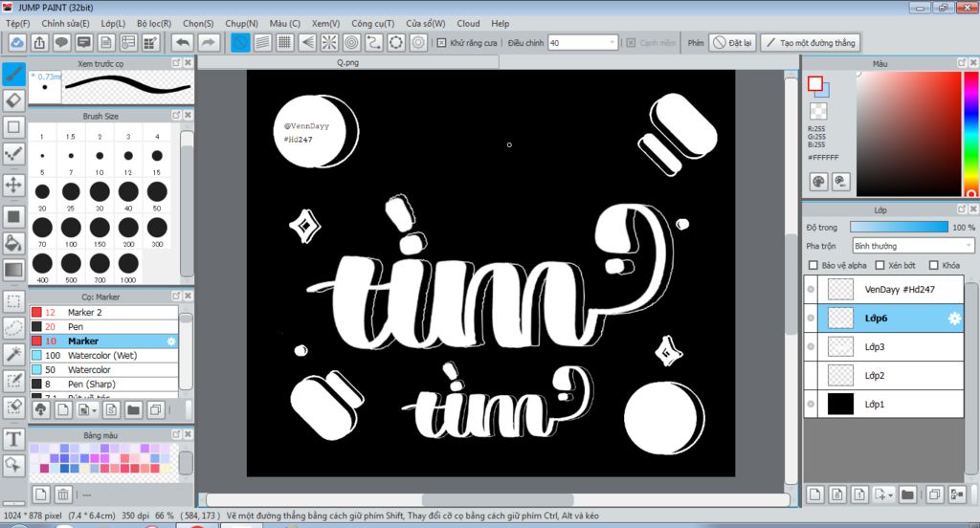Click Tạo một đường thẳng button
980x528 pixels.
(x=811, y=42)
